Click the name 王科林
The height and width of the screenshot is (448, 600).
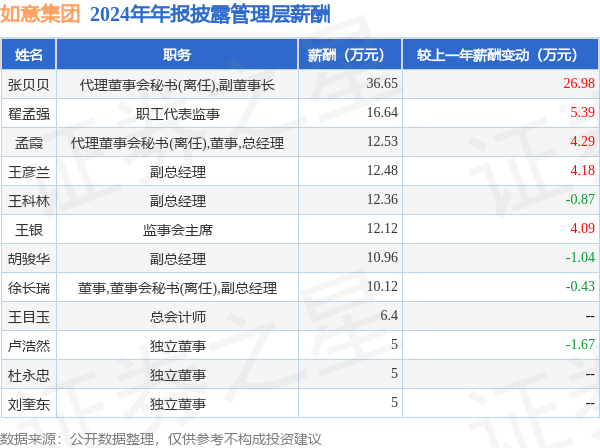coord(29,201)
